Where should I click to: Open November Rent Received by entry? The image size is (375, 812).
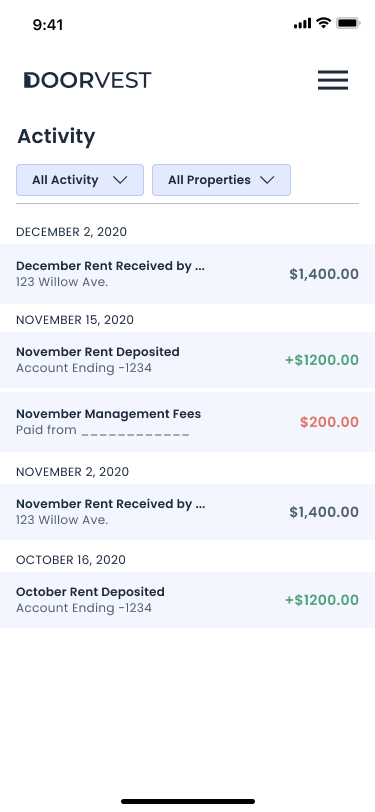pyautogui.click(x=188, y=512)
